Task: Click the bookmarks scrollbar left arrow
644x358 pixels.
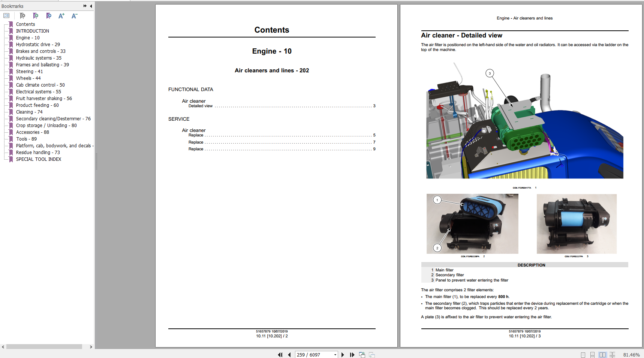Action: coord(3,347)
